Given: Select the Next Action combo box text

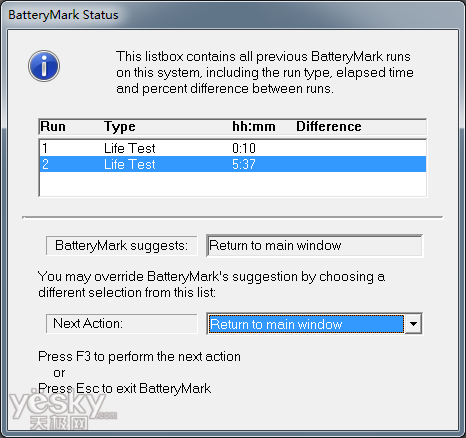Looking at the screenshot, I should click(306, 324).
